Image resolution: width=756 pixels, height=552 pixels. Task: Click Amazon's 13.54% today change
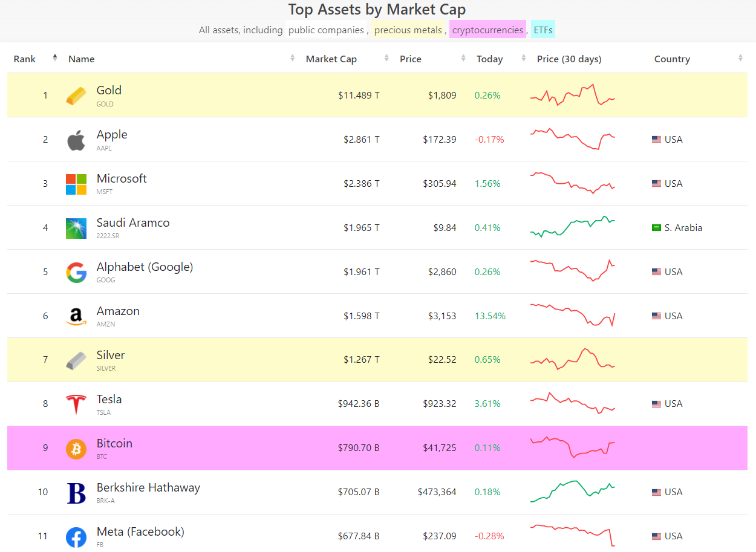click(490, 316)
